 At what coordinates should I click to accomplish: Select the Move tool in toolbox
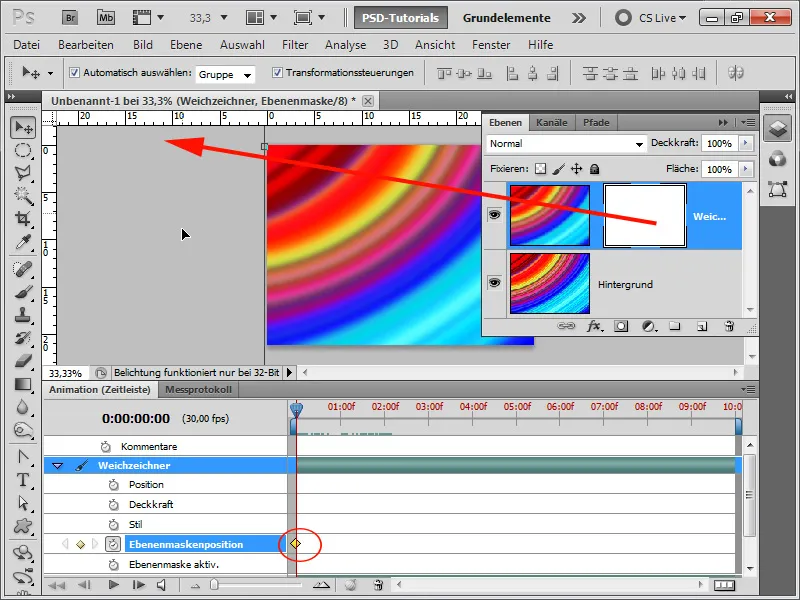click(23, 127)
